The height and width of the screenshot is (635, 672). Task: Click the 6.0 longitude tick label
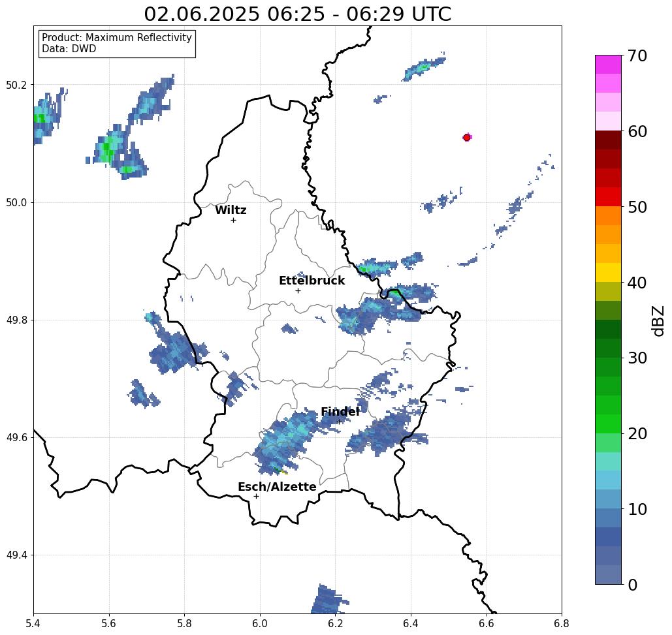[x=260, y=623]
